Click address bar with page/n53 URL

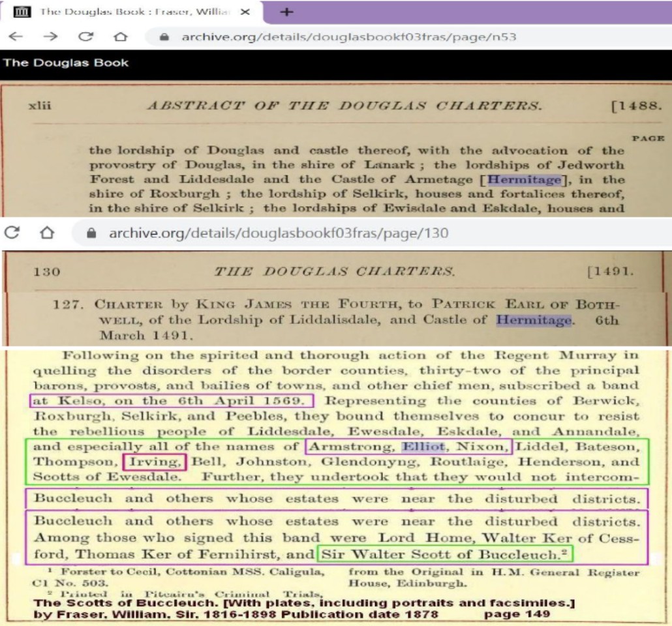(349, 37)
